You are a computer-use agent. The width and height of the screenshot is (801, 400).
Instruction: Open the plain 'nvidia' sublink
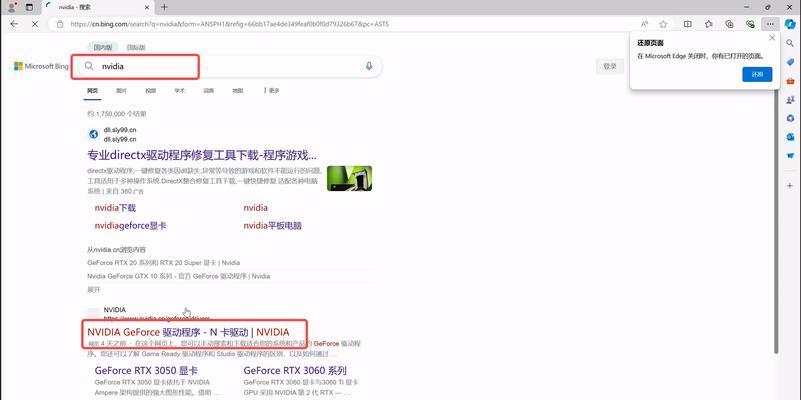[255, 208]
